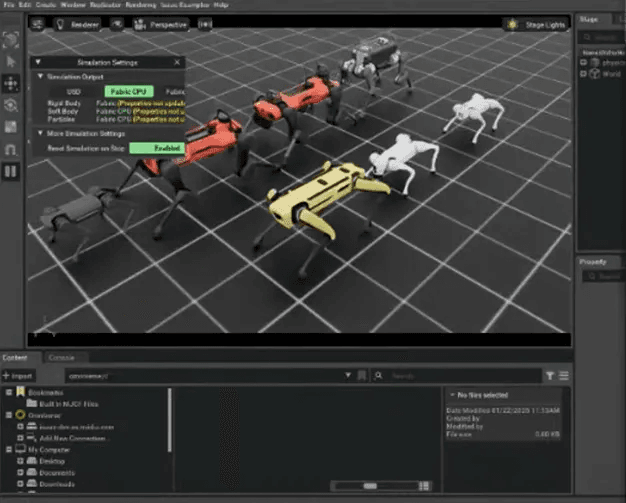Click the Import button

coord(17,375)
